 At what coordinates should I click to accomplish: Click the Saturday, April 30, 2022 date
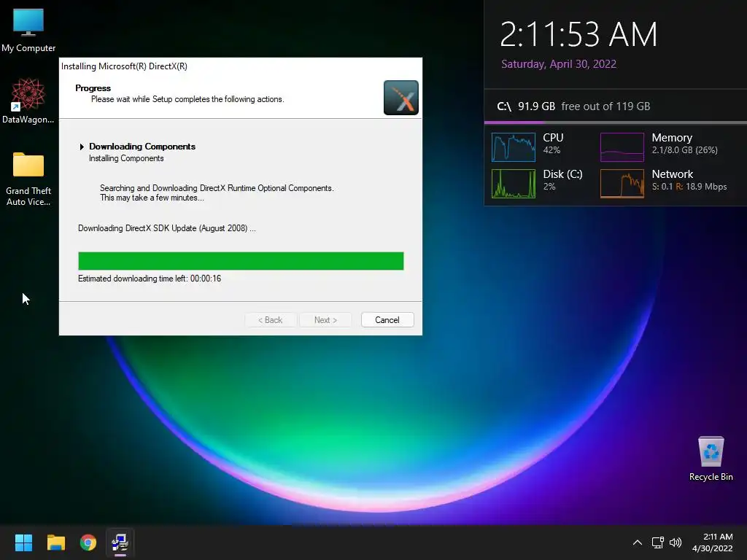559,64
